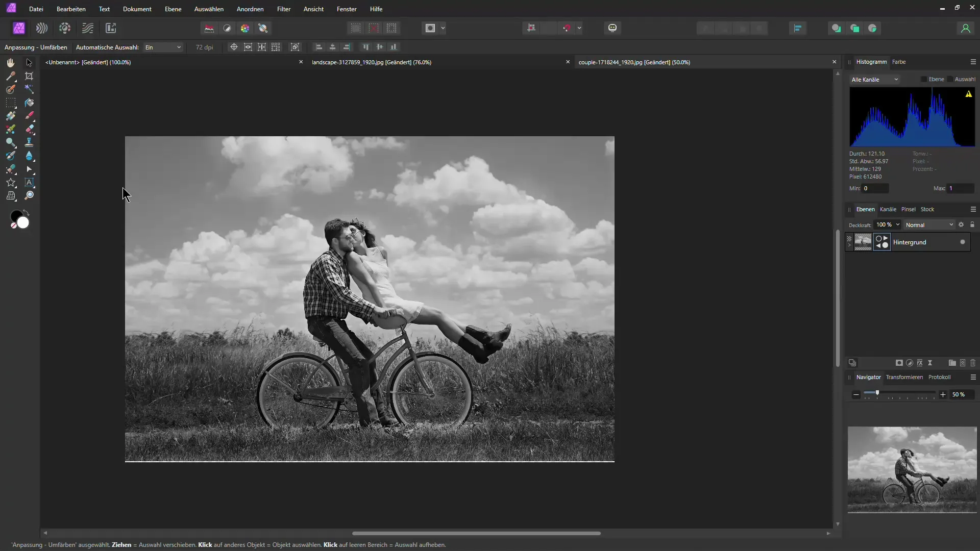The image size is (980, 551).
Task: Click the Deselect selection toolbar icon
Action: (374, 28)
